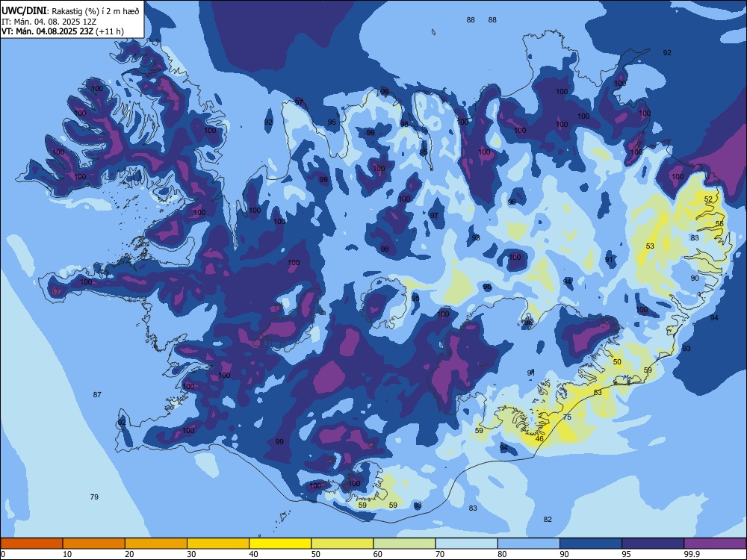Viewport: 747px width, 560px height.
Task: Pick the 40–50 bright yellow legend swatch
Action: (280, 544)
